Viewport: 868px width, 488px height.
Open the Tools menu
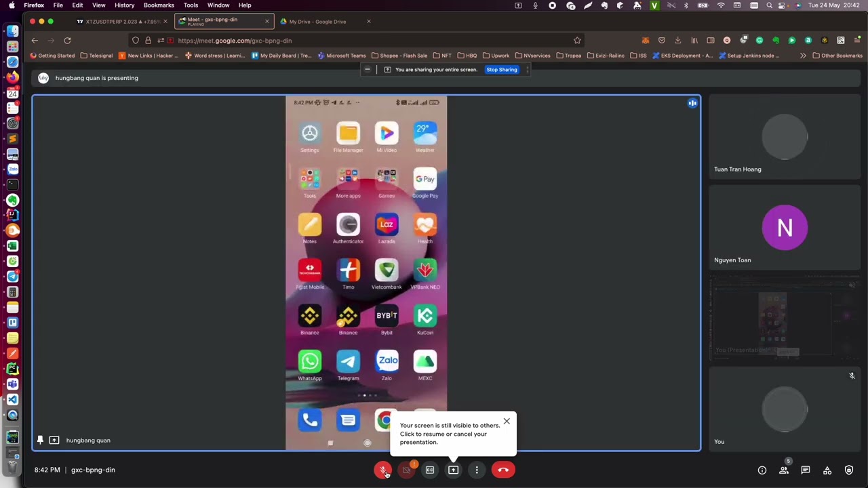click(x=191, y=5)
